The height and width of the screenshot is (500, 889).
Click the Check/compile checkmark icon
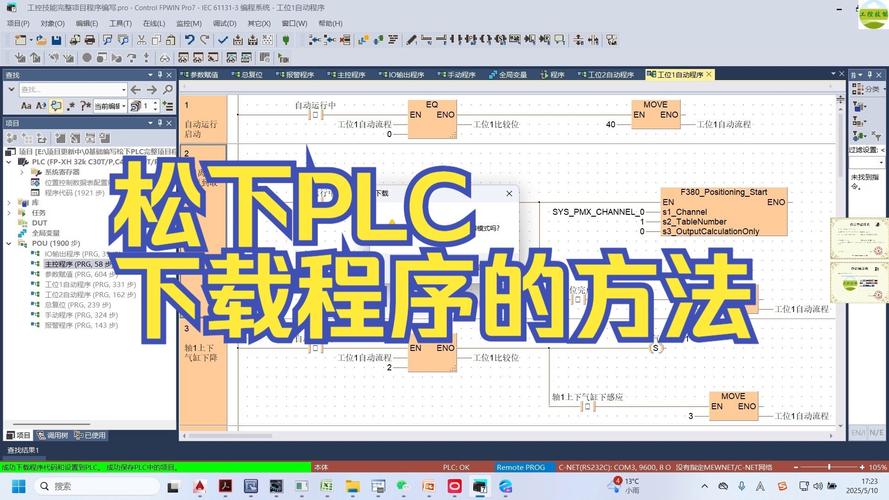223,40
